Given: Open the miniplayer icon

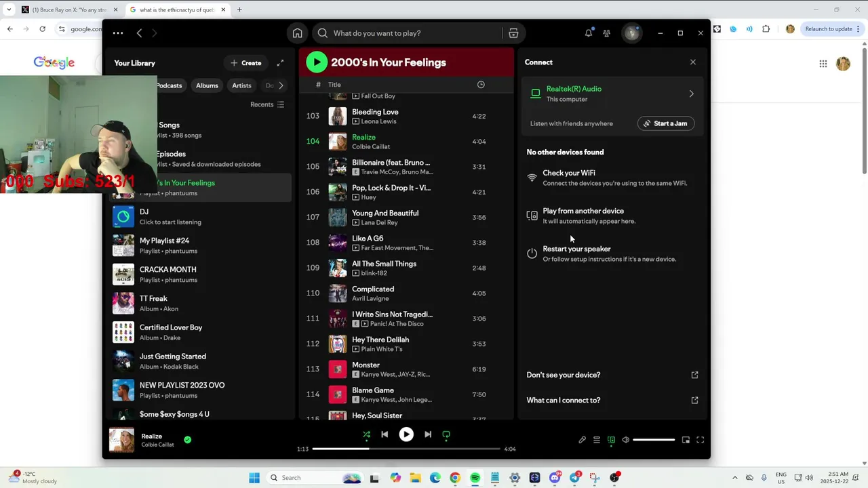Looking at the screenshot, I should 686,440.
